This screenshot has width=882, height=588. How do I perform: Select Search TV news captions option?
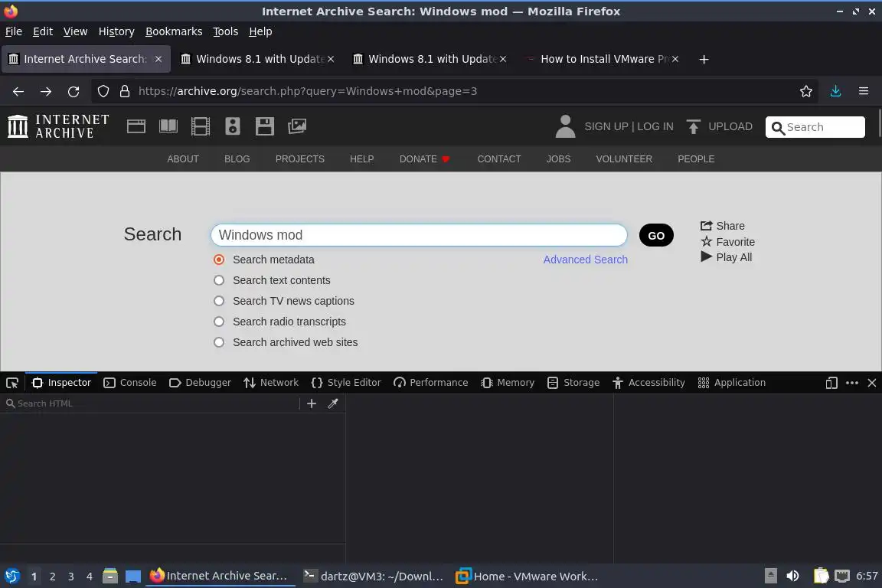(x=219, y=301)
